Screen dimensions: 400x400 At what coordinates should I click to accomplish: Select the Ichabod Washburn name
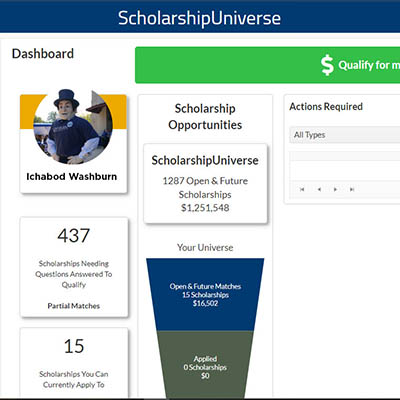click(x=72, y=177)
